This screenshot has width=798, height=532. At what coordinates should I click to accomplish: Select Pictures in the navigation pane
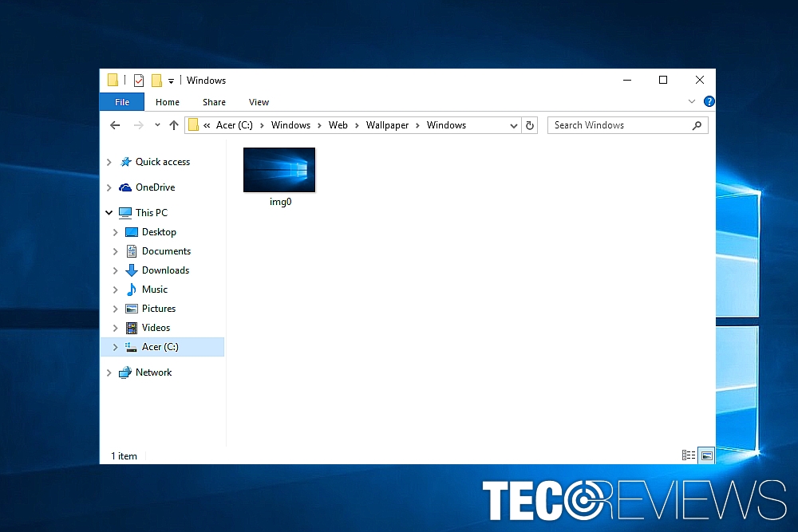(158, 309)
